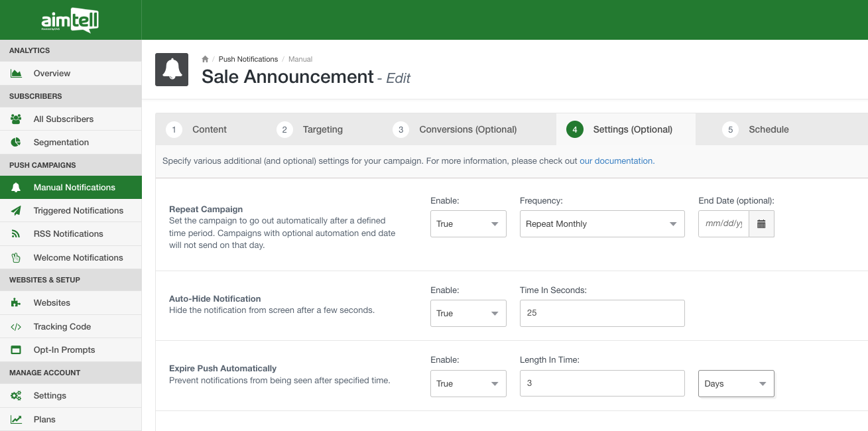Click the Tracking Code brackets icon

(16, 327)
